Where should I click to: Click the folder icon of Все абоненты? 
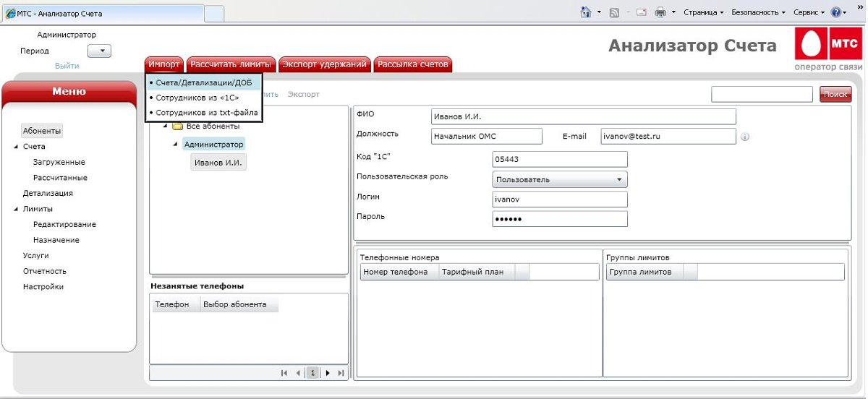(x=177, y=126)
